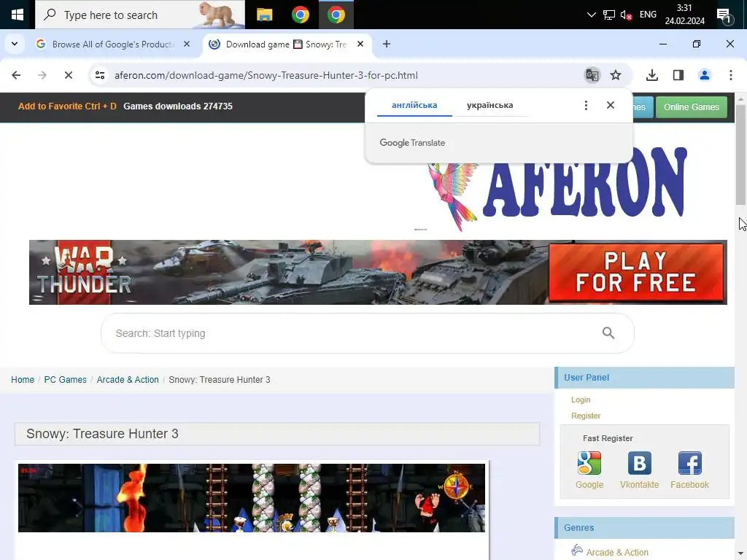Click the Windows taskbar search box
Image resolution: width=747 pixels, height=560 pixels.
point(140,15)
